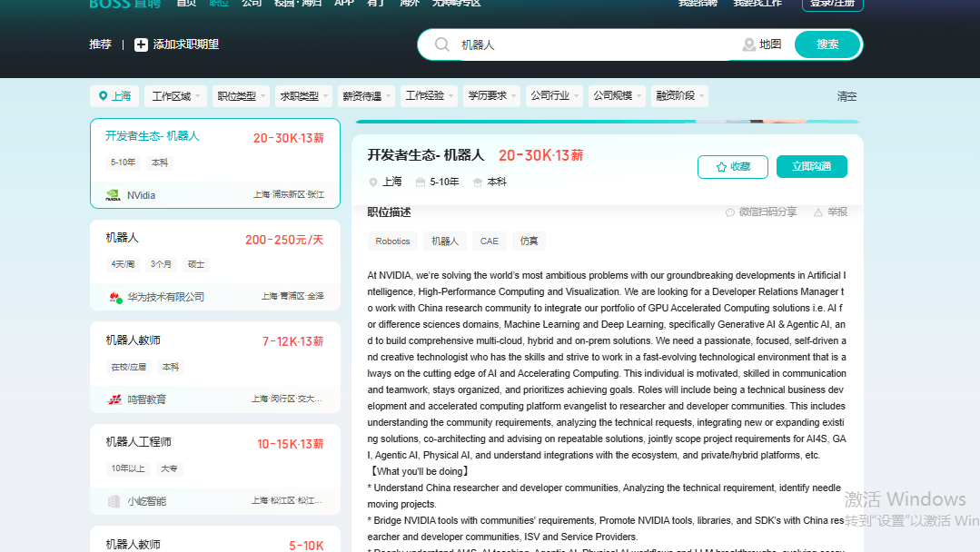Click the NVidia company logo

pos(114,195)
